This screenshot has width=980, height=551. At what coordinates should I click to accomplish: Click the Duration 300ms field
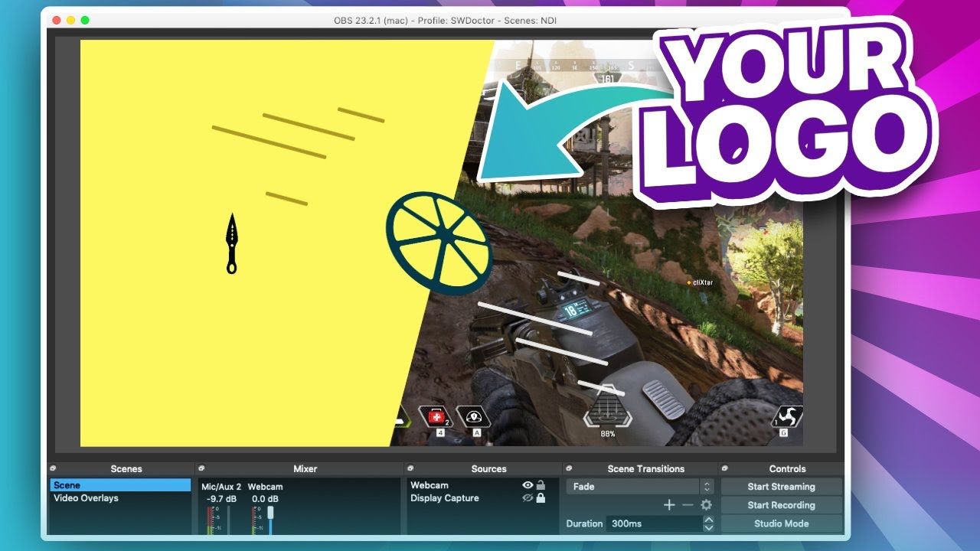pyautogui.click(x=654, y=523)
